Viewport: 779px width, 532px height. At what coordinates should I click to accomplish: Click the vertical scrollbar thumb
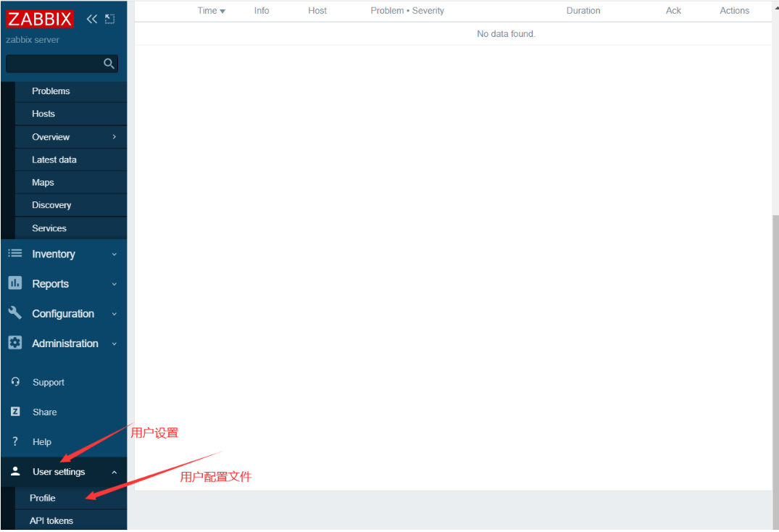click(x=775, y=373)
